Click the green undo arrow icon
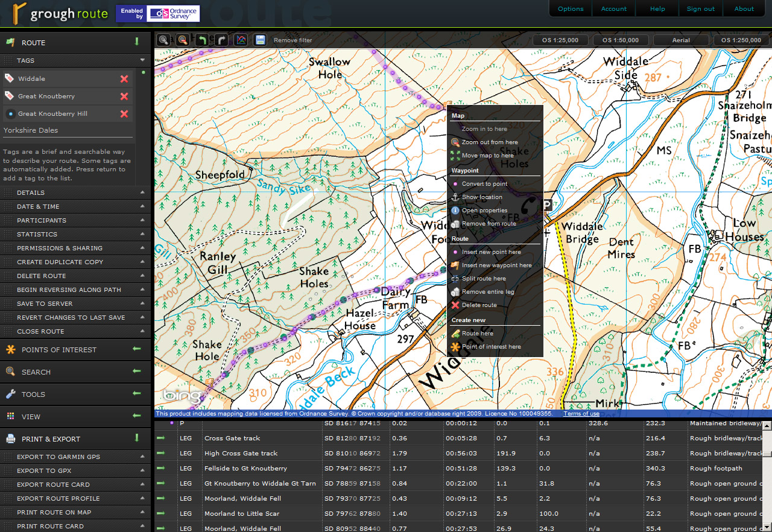 point(201,40)
